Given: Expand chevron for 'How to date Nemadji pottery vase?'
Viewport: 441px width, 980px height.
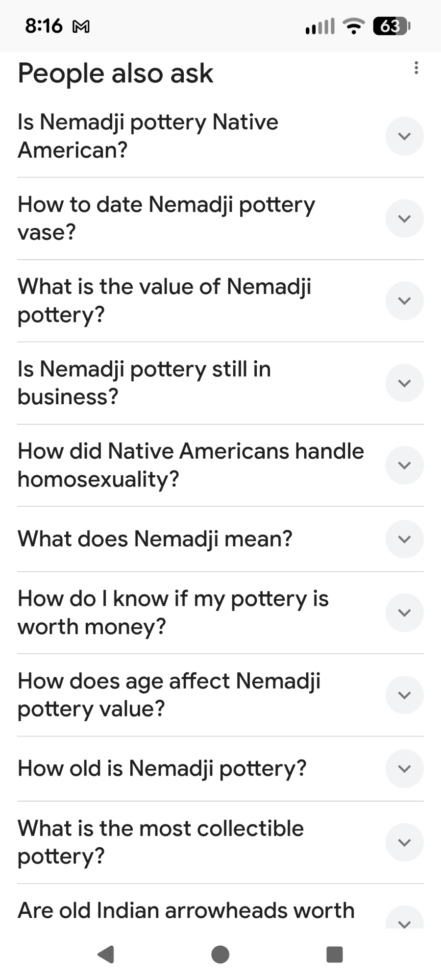Looking at the screenshot, I should click(404, 219).
